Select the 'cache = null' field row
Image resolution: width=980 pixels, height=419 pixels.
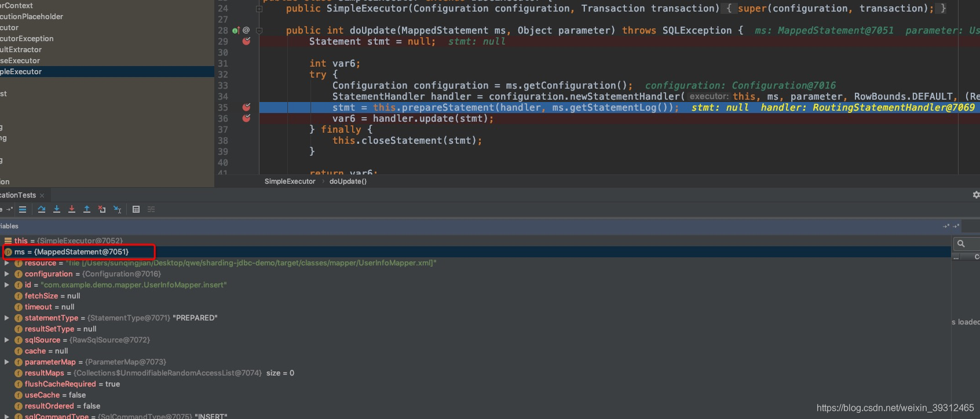point(475,351)
